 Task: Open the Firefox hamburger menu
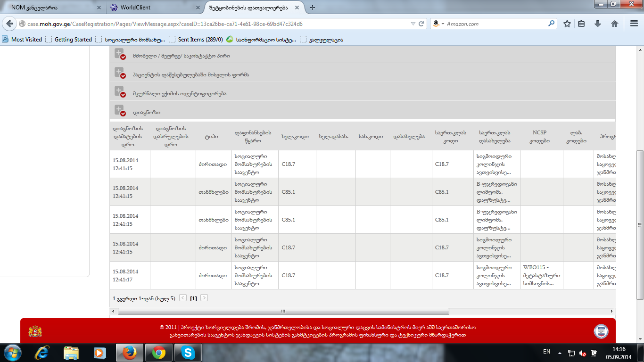(x=634, y=24)
